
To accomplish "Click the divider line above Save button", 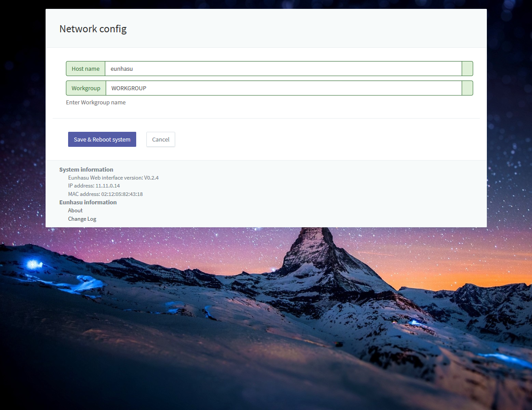I will [x=266, y=118].
